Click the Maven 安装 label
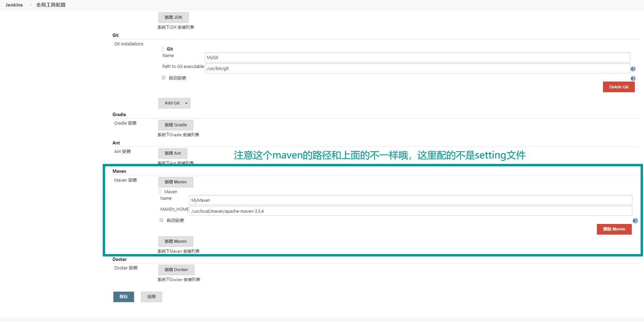This screenshot has height=322, width=644. coord(125,180)
